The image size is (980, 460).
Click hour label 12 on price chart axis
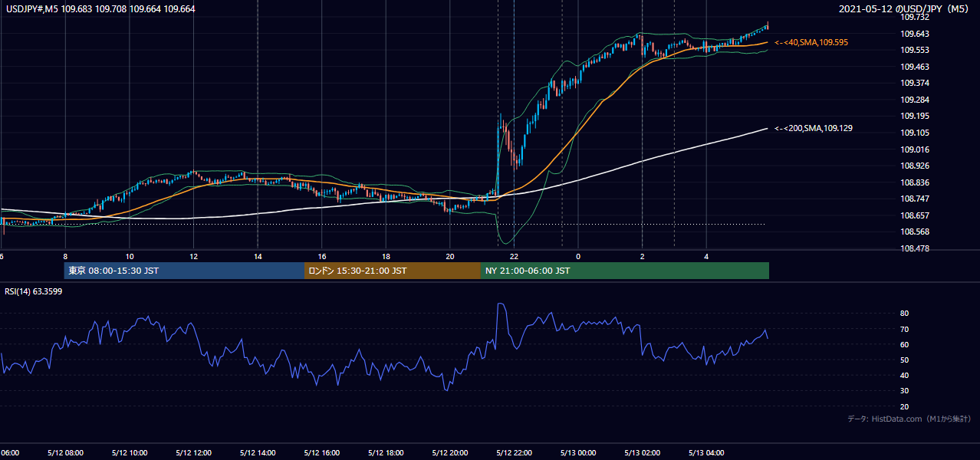click(x=193, y=257)
